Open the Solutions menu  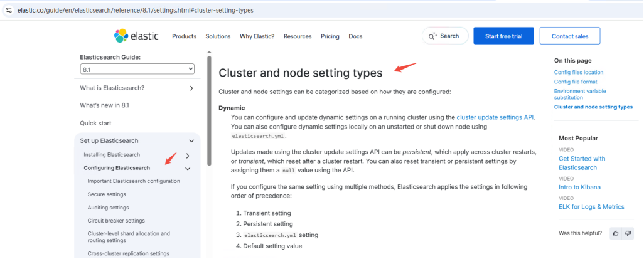(218, 36)
